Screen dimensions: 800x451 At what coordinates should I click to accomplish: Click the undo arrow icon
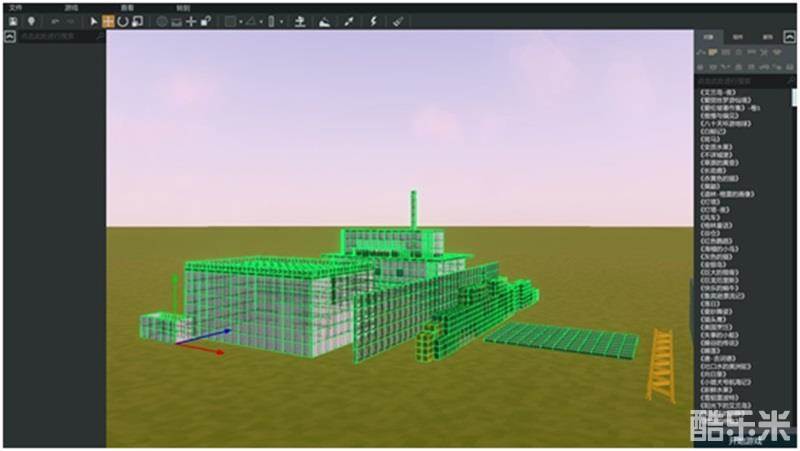54,21
